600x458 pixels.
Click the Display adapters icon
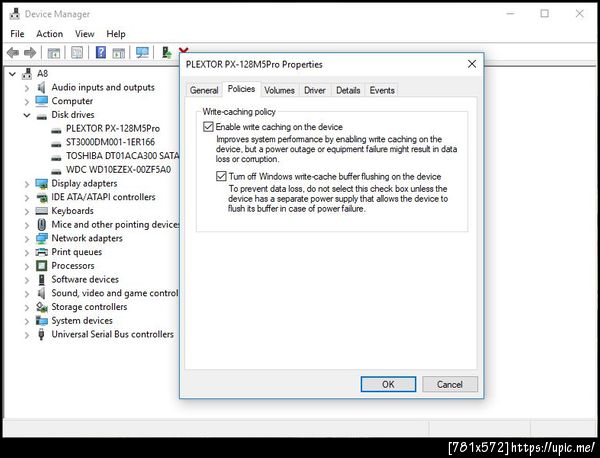(41, 184)
